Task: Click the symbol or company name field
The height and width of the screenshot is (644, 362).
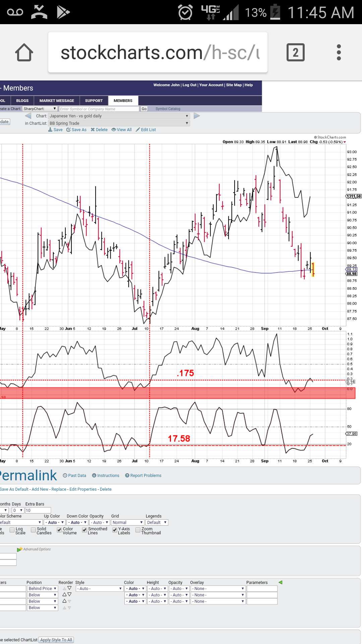Action: [99, 109]
